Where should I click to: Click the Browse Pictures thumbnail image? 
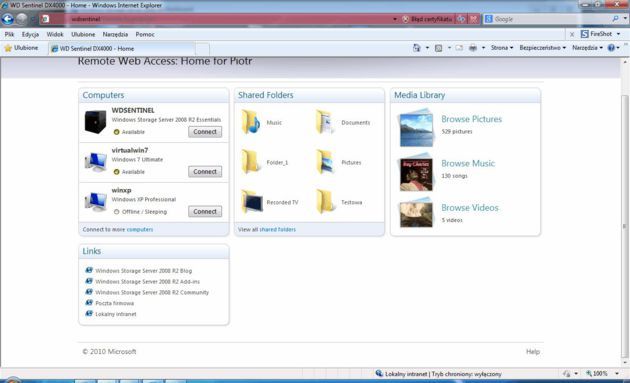(416, 129)
